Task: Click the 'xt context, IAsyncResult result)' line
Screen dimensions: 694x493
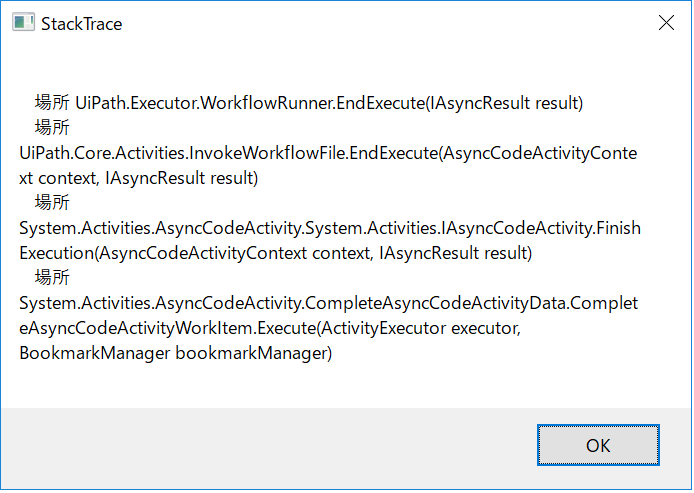Action: tap(139, 178)
